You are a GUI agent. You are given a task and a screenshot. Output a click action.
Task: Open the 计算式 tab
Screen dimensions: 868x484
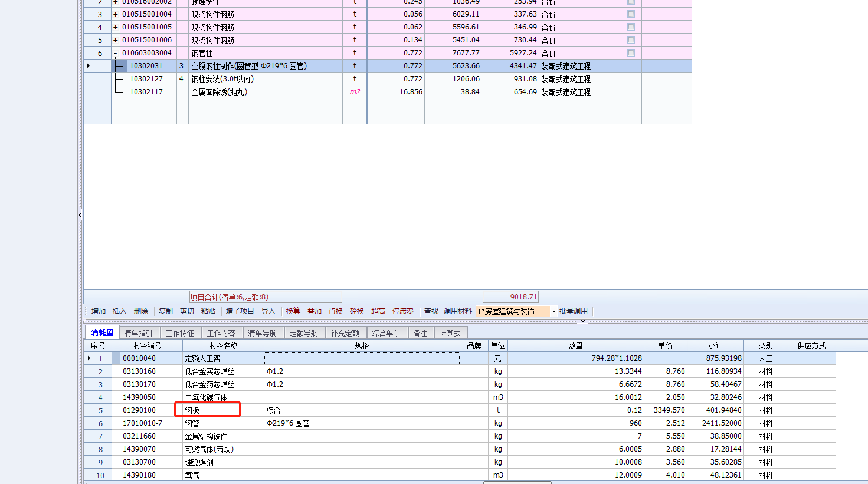450,333
